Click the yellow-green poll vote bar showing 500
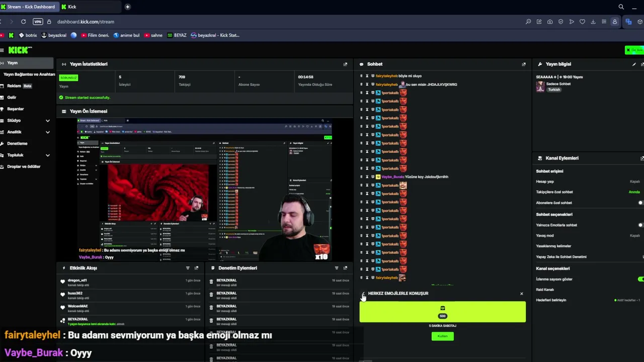 click(443, 312)
